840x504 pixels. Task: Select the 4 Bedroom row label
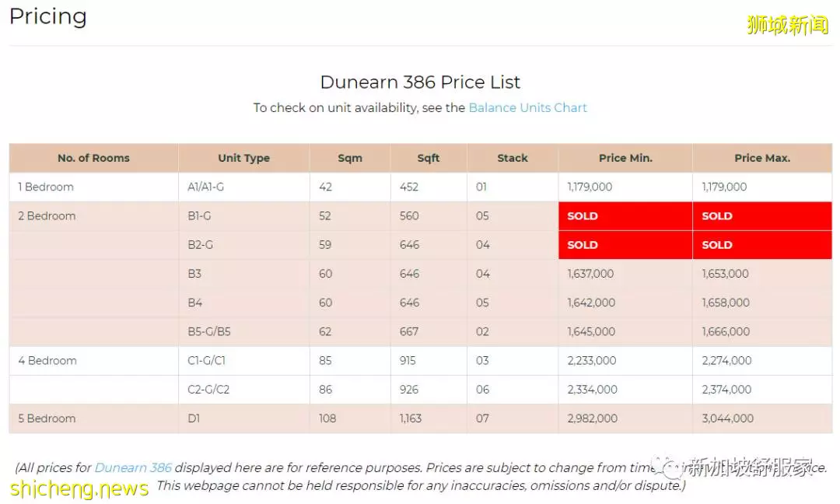(47, 360)
